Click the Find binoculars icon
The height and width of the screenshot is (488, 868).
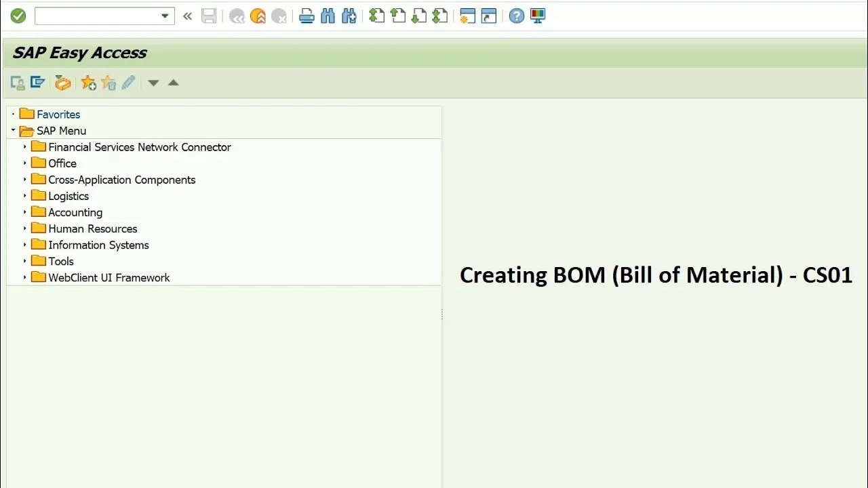point(328,16)
